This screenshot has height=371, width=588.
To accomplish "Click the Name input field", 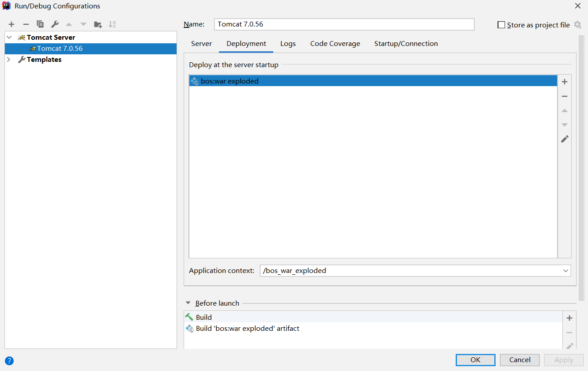I will pyautogui.click(x=344, y=24).
